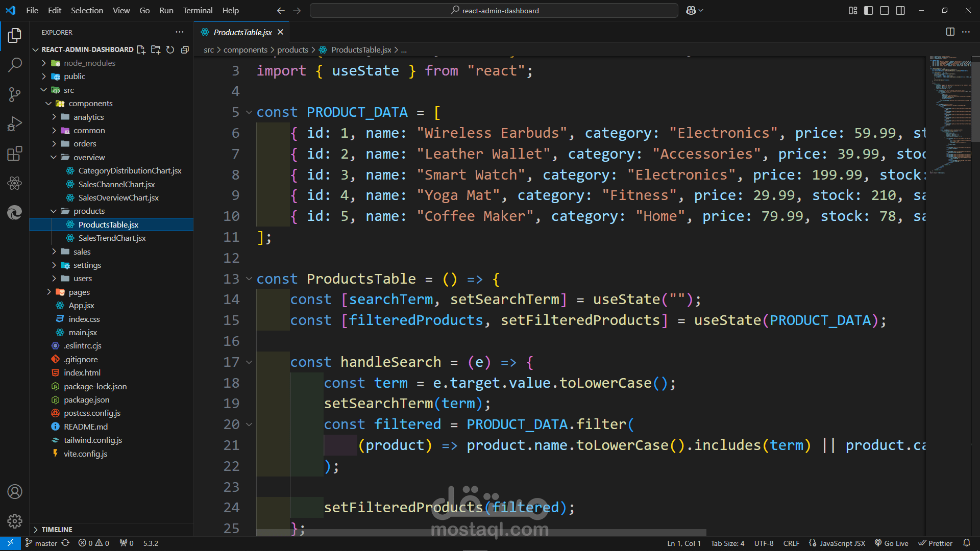
Task: Toggle the bottom panel layout button
Action: (x=885, y=10)
